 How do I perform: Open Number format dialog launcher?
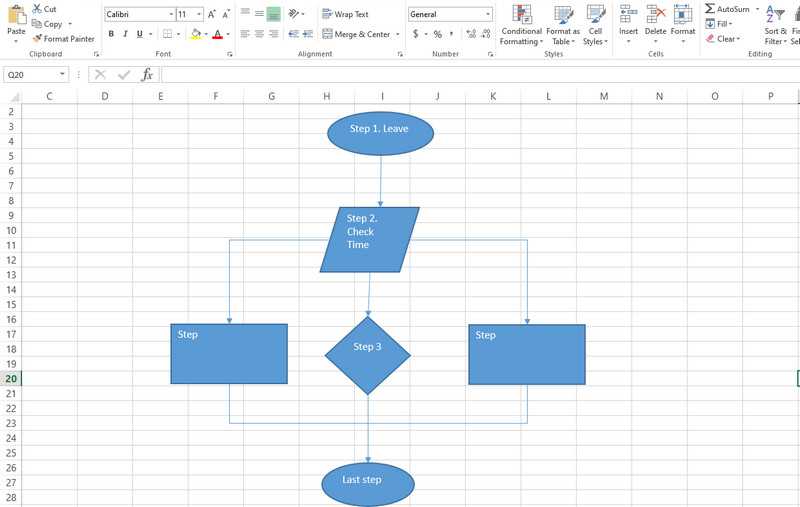tap(490, 54)
